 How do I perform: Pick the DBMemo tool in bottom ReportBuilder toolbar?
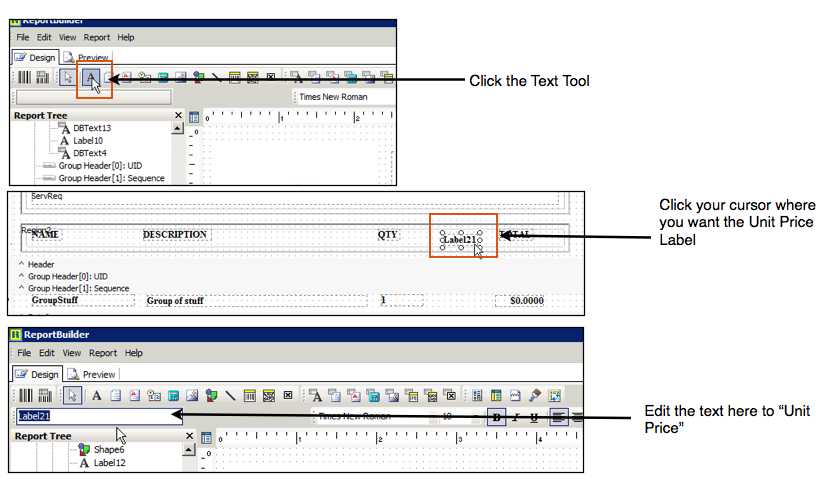(335, 396)
